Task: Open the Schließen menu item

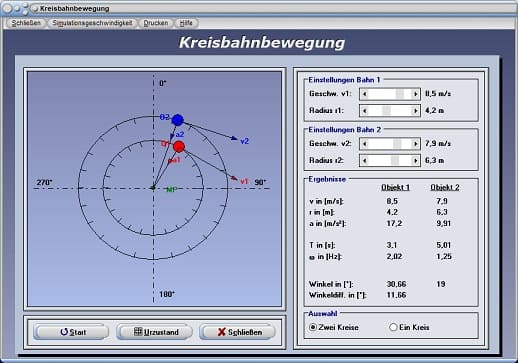Action: tap(26, 23)
